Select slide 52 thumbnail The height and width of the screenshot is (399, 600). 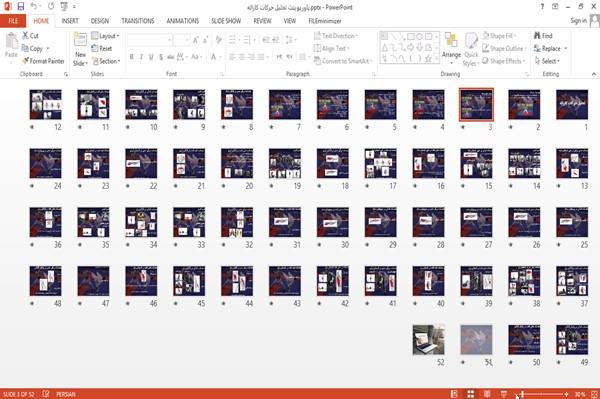tap(429, 340)
